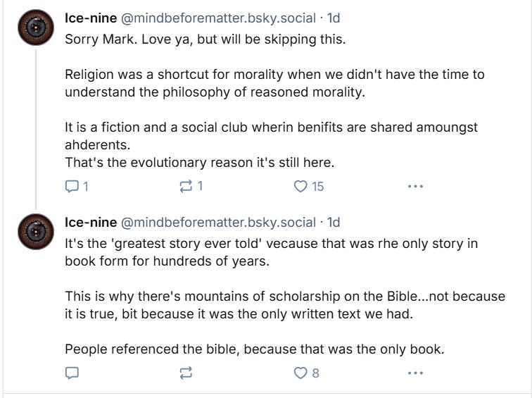Open more options for the first post
532x398 pixels.
(415, 187)
